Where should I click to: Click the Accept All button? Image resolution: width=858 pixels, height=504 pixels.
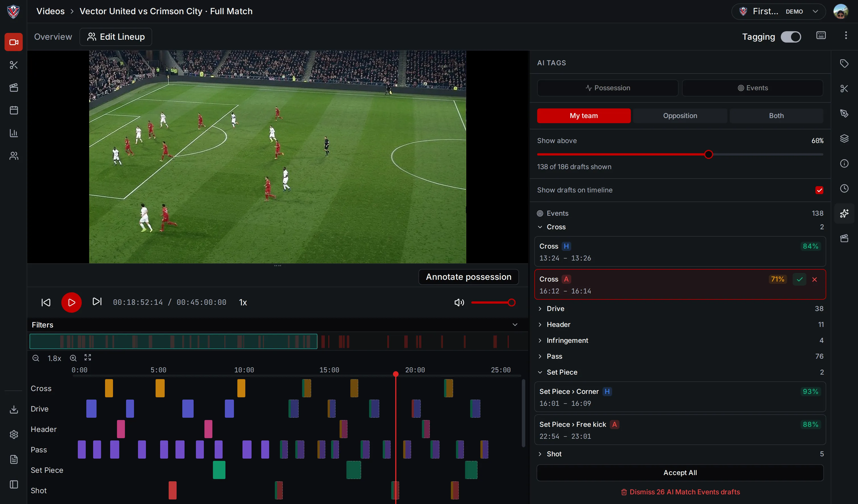680,473
